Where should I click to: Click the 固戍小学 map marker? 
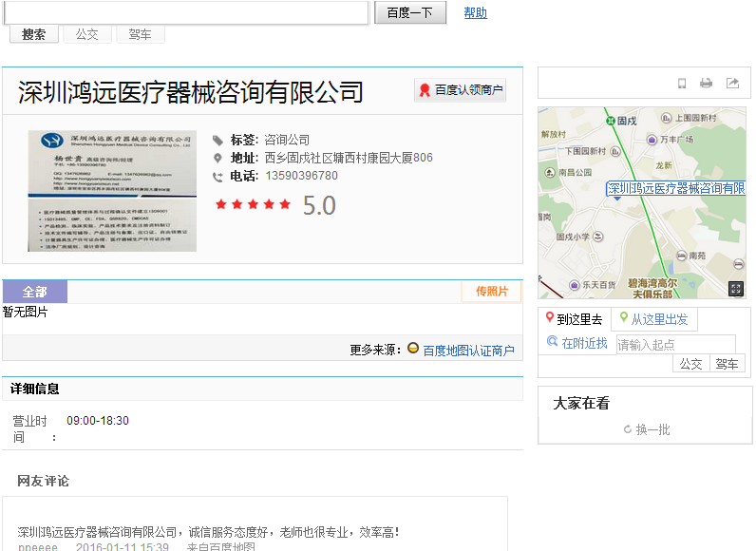click(597, 237)
